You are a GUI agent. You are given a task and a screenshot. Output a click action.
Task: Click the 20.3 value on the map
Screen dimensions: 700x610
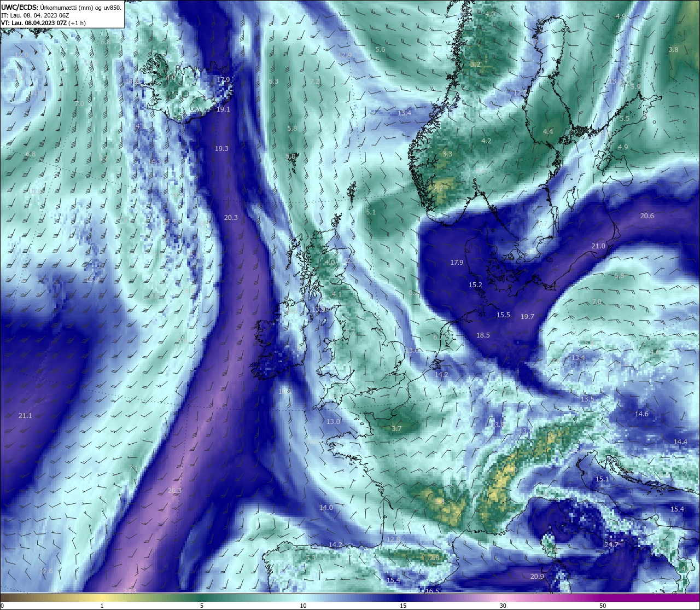point(231,218)
